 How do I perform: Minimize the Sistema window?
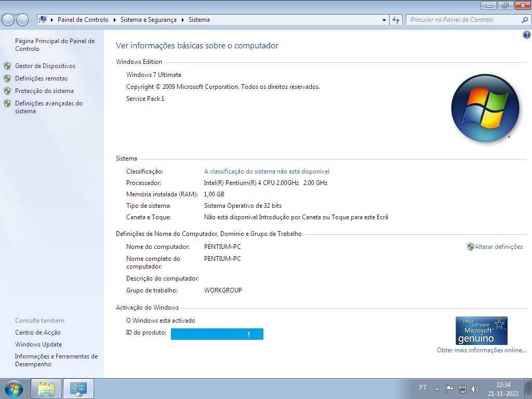click(488, 5)
